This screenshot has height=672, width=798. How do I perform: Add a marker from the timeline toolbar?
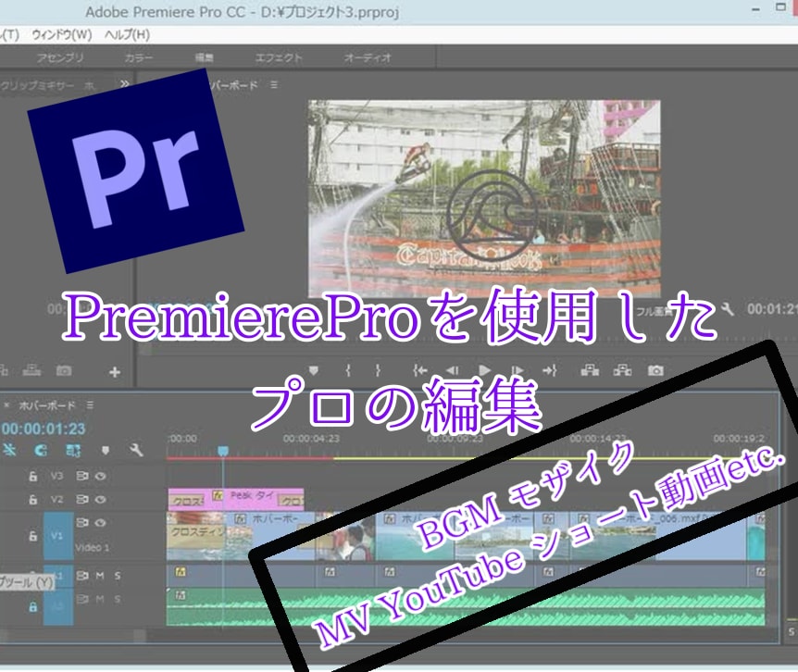pos(106,451)
